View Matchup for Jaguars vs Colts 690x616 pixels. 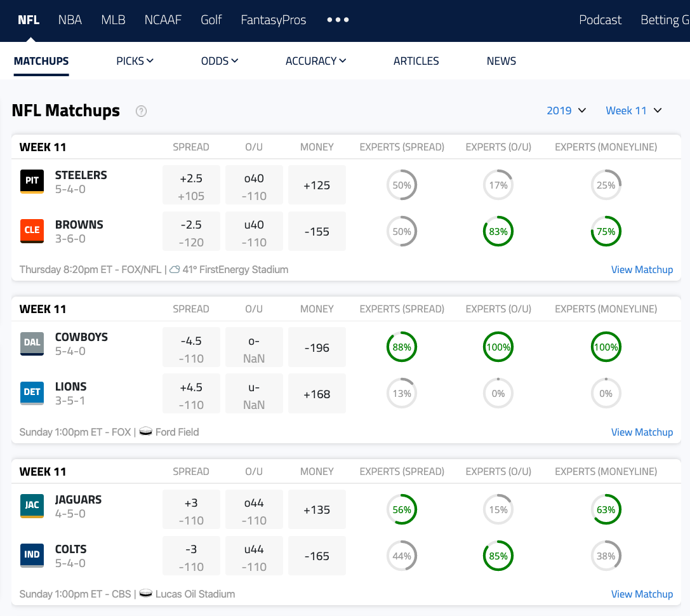(642, 594)
